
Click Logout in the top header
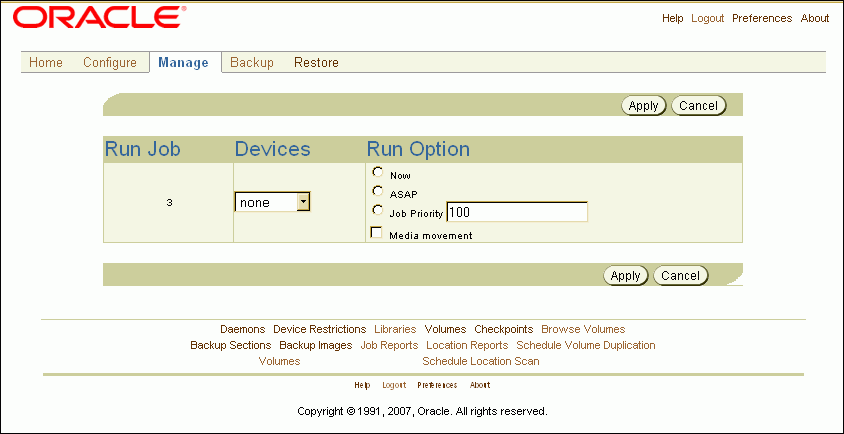pyautogui.click(x=707, y=18)
